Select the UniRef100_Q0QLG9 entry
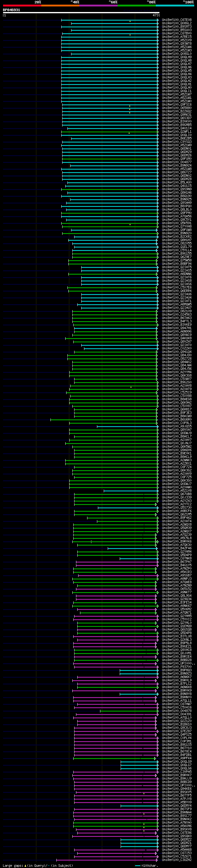The width and height of the screenshot is (197, 868). [177, 762]
